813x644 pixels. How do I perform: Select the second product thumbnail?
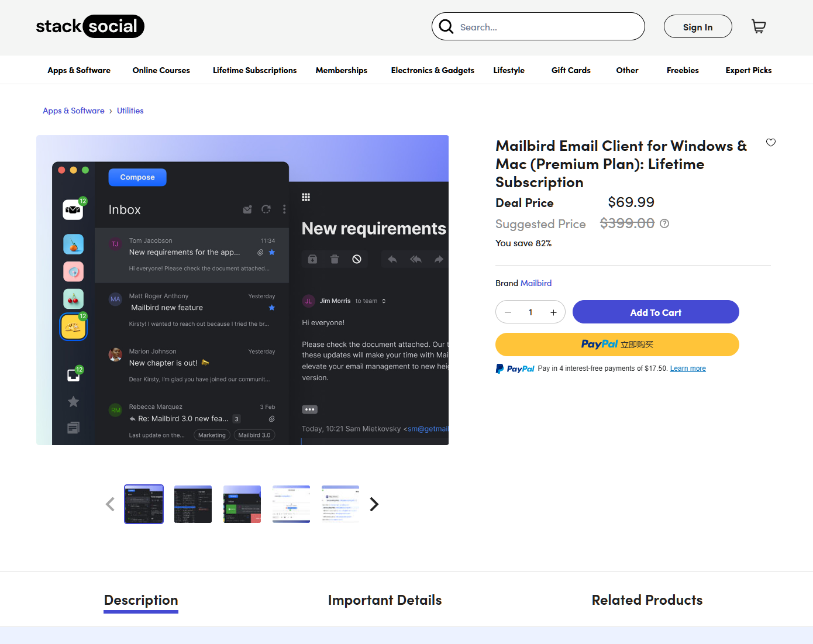193,504
